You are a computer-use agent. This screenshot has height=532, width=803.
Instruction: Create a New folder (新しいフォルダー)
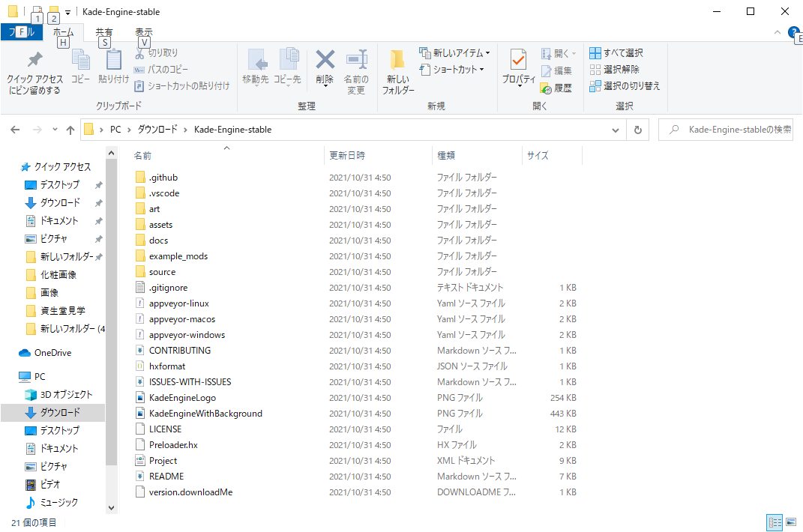[x=398, y=72]
